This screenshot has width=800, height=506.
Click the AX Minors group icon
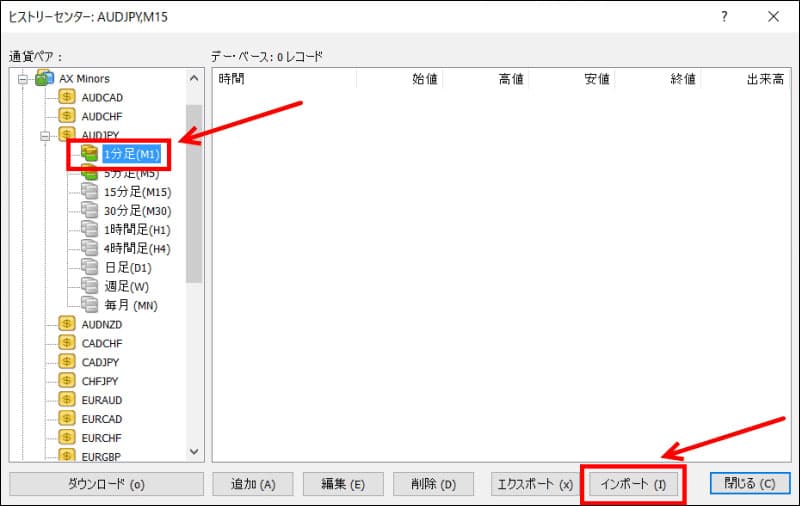[44, 78]
